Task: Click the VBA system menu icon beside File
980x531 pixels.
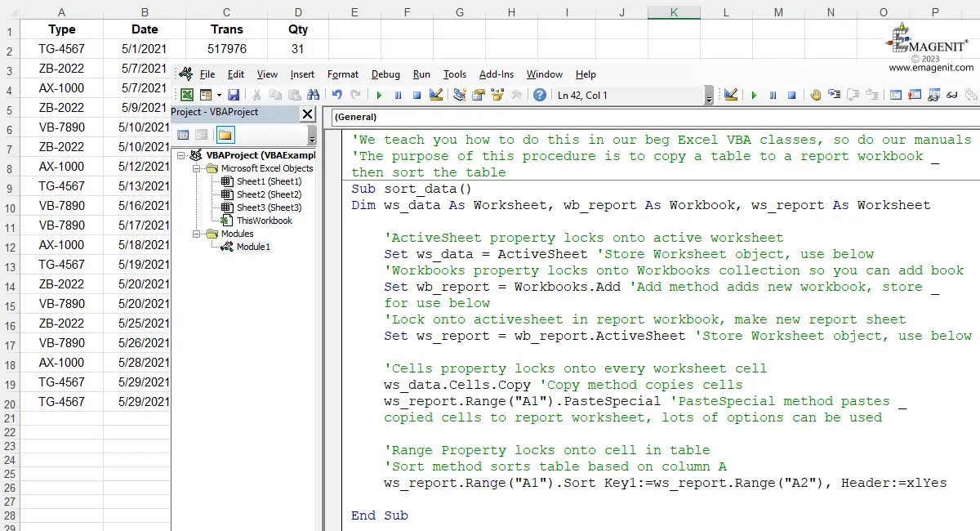Action: [x=185, y=74]
